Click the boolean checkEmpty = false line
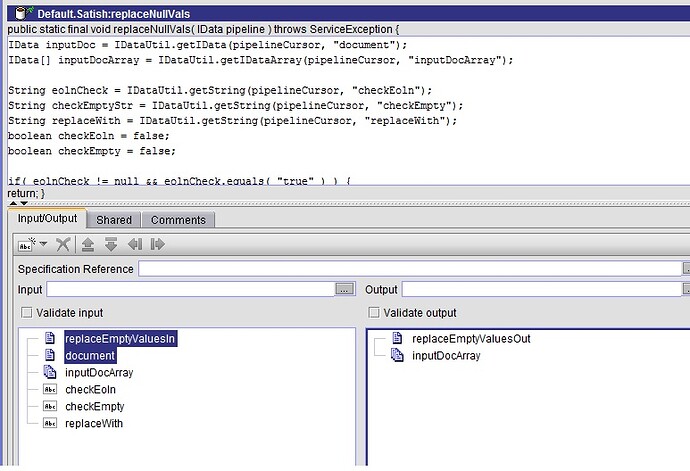This screenshot has height=471, width=690. pyautogui.click(x=92, y=151)
